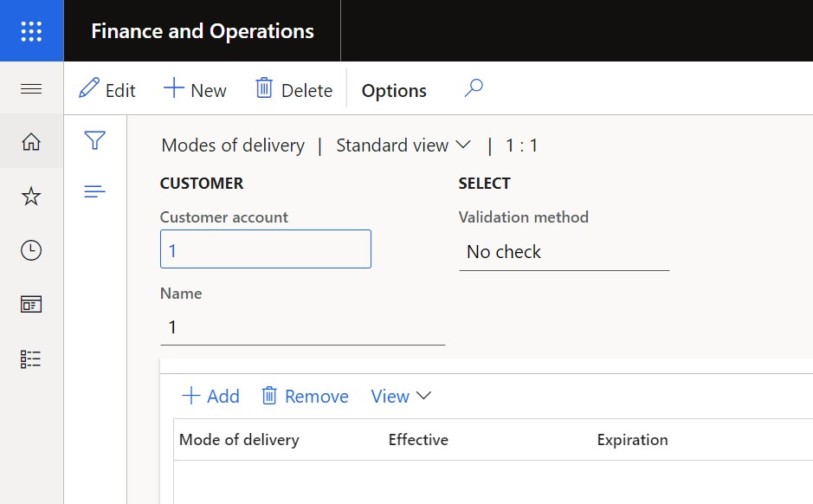Click Edit in the action bar
The height and width of the screenshot is (504, 813).
[x=106, y=89]
